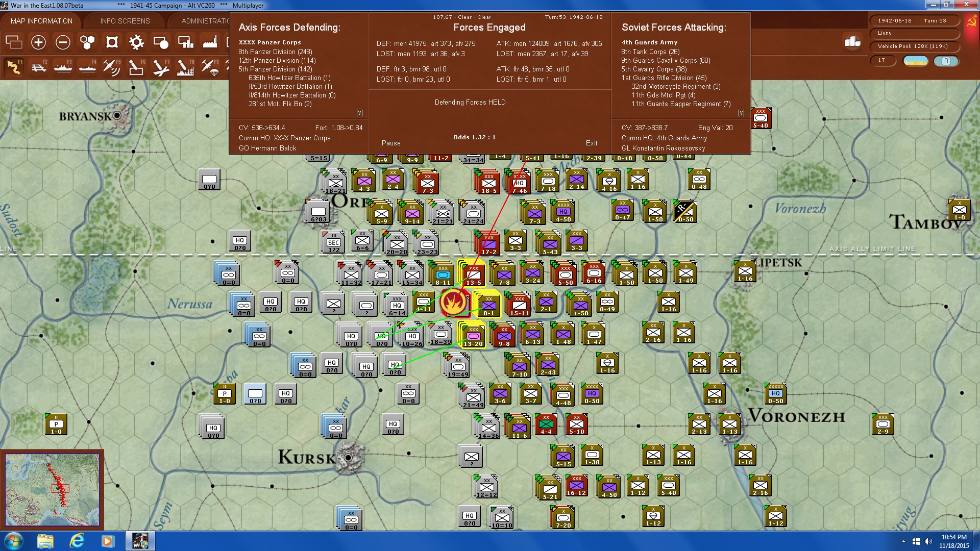This screenshot has width=980, height=551.
Task: Click the GO Hermann Balck commander name
Action: pos(267,148)
